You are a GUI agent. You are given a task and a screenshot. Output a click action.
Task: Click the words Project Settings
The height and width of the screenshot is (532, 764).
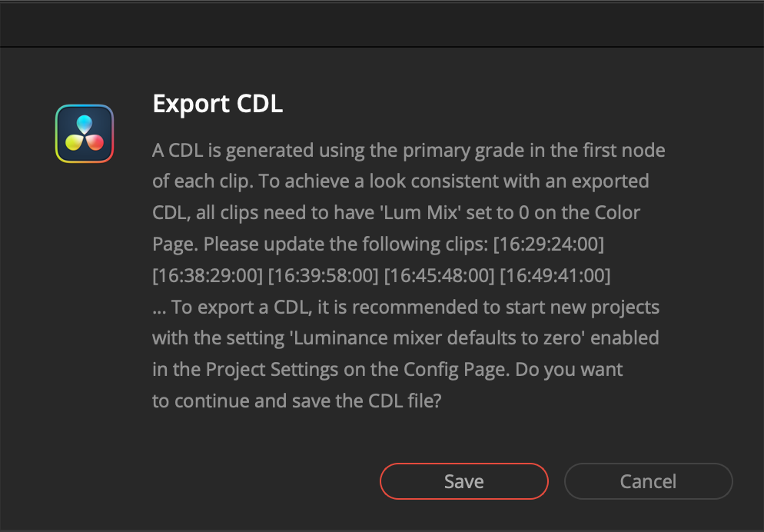[x=272, y=370]
